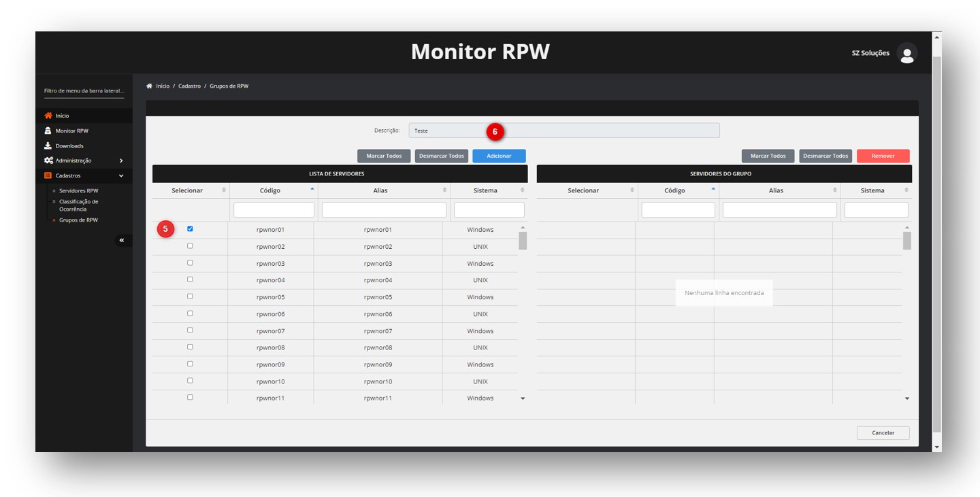Screen dimensions: 980x497
Task: Check the rpwnor02 server checkbox
Action: (190, 246)
